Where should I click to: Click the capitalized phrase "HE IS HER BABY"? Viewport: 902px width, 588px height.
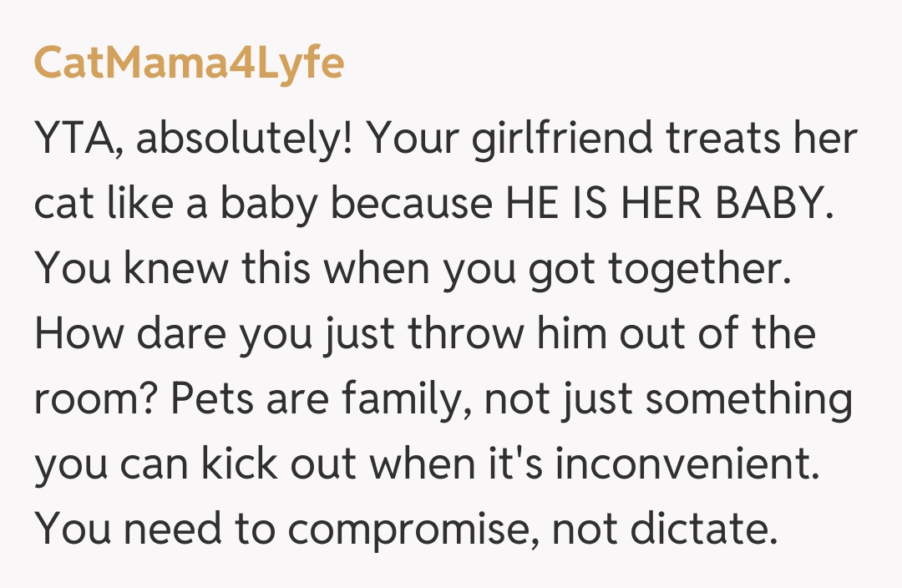pyautogui.click(x=668, y=203)
